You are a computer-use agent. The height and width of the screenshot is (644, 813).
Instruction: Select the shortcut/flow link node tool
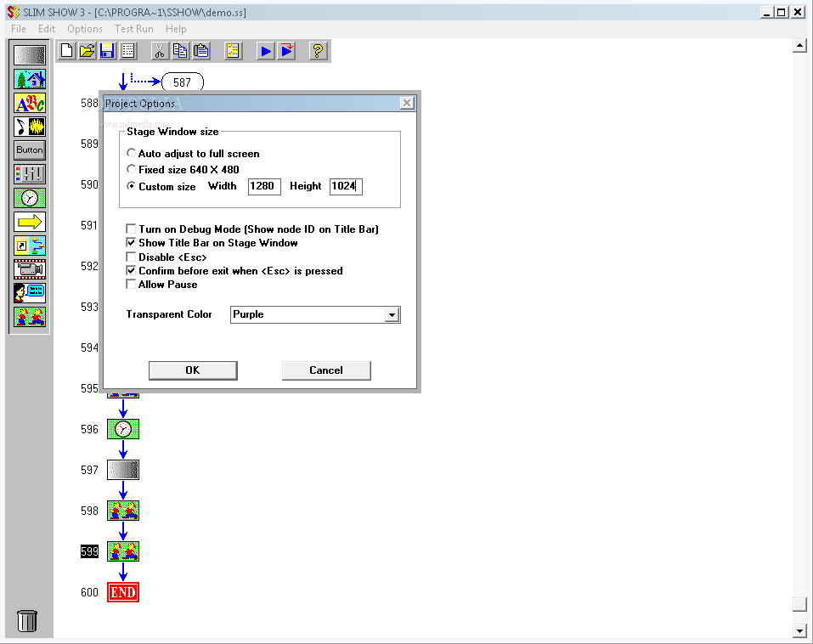click(x=30, y=246)
